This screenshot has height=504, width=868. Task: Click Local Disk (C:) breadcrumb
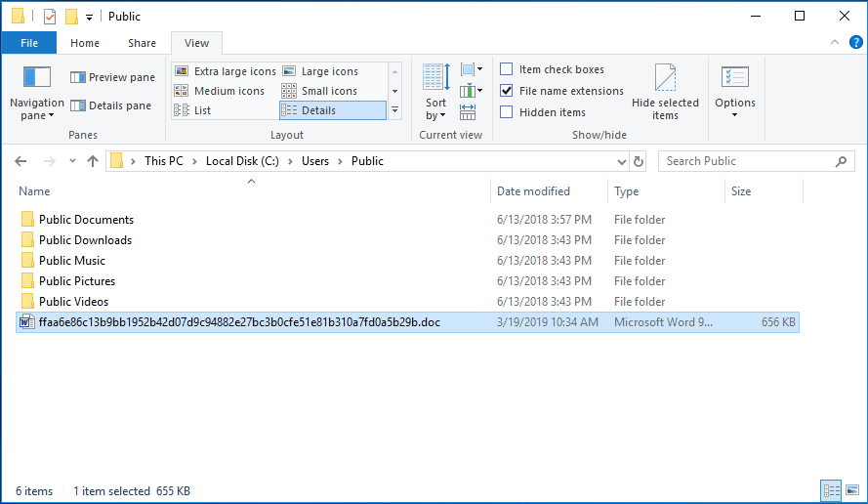(242, 161)
